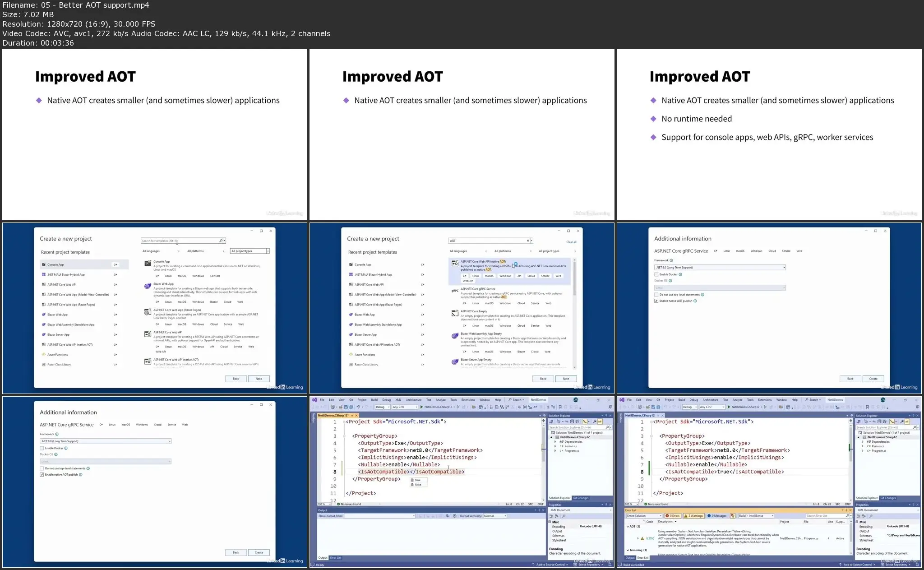924x570 pixels.
Task: Click build-filter icon beside 0 Messages in Error List
Action: pyautogui.click(x=733, y=516)
